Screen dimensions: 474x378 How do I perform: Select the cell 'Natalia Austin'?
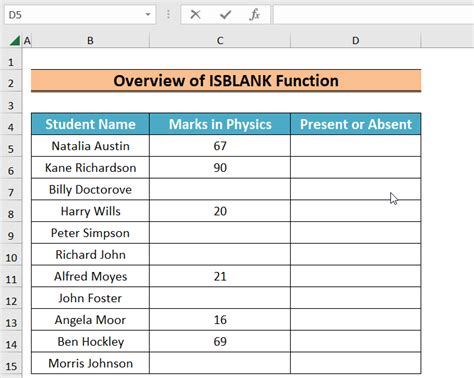click(x=90, y=146)
